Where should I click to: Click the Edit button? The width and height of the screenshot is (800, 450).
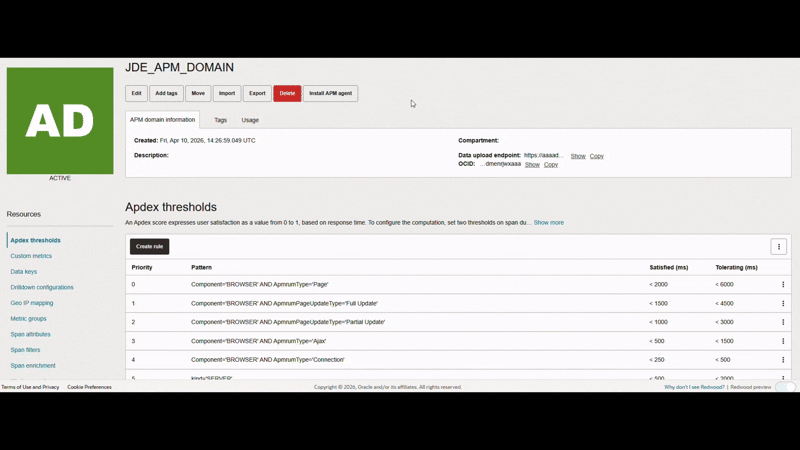136,93
